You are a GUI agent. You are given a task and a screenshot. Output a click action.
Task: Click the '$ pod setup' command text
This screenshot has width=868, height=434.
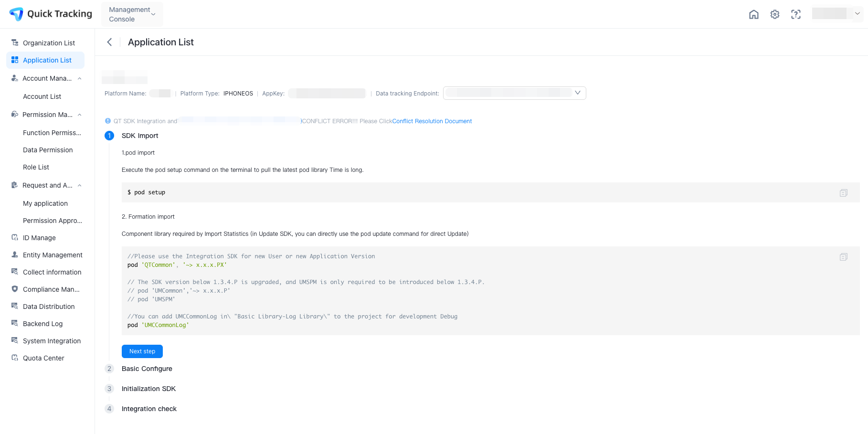[x=147, y=192]
